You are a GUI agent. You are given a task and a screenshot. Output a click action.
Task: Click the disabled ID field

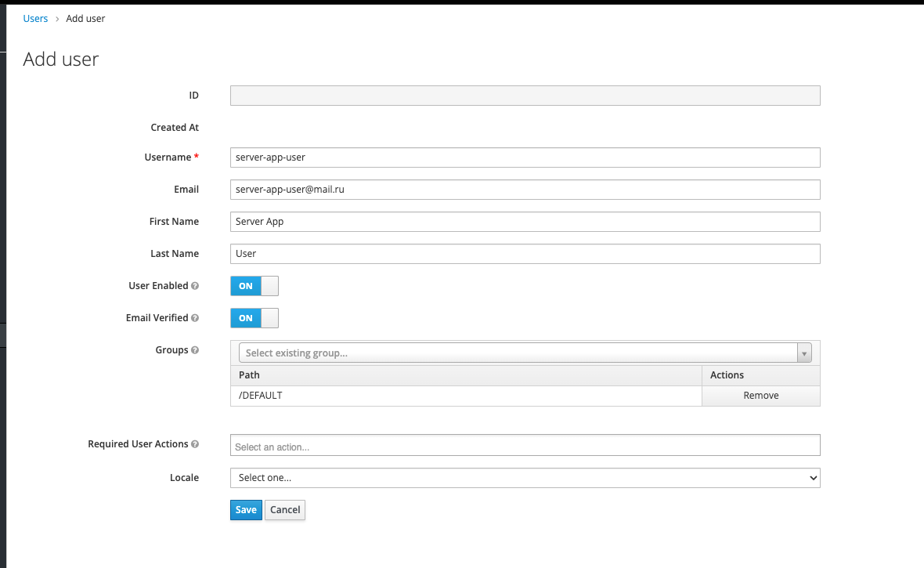(525, 96)
